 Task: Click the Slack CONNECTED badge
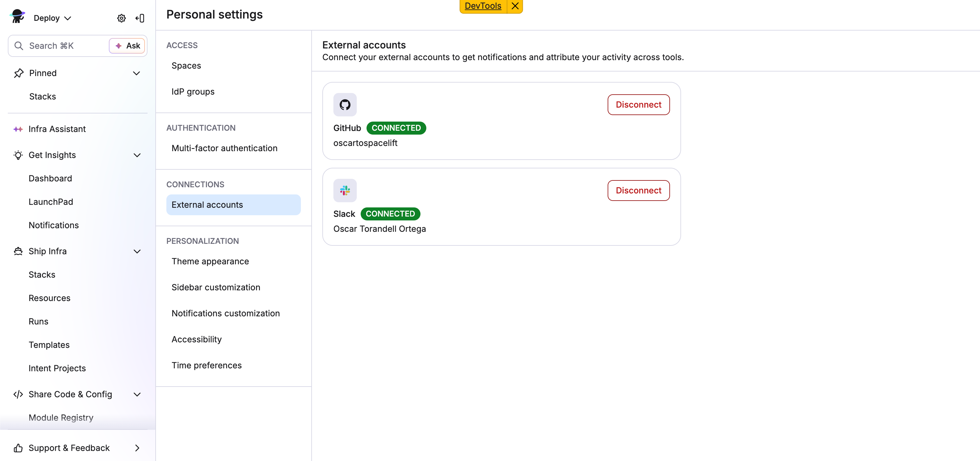[390, 214]
